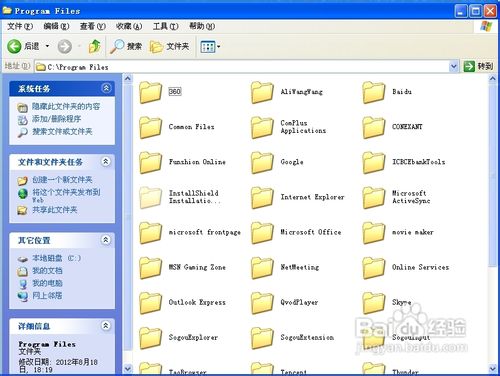This screenshot has width=500, height=376.
Task: Select the Skype folder icon
Action: (374, 303)
